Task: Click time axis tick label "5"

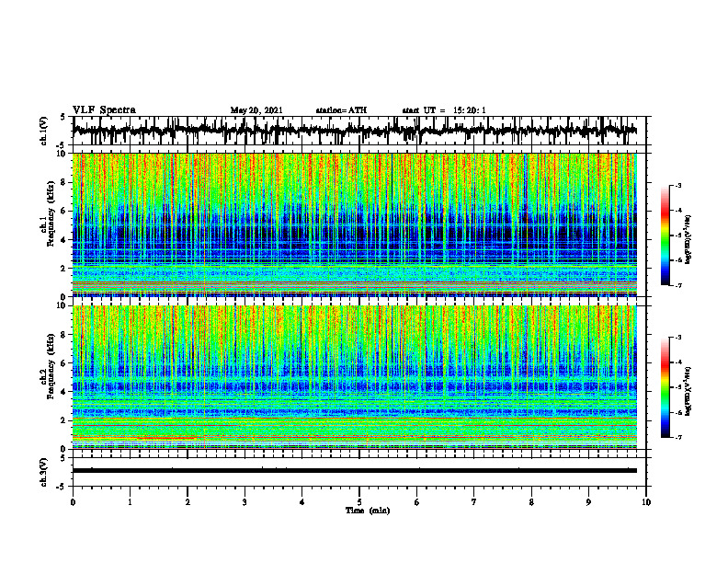Action: (359, 502)
